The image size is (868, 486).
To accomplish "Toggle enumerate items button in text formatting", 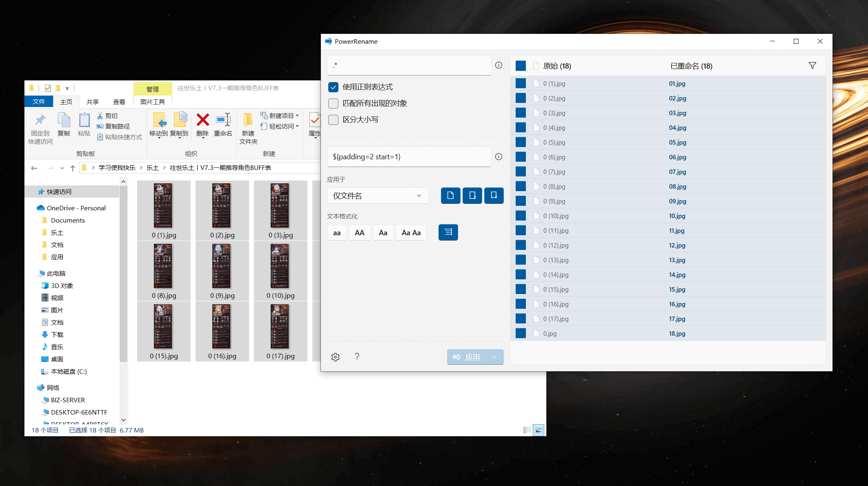I will [x=448, y=232].
